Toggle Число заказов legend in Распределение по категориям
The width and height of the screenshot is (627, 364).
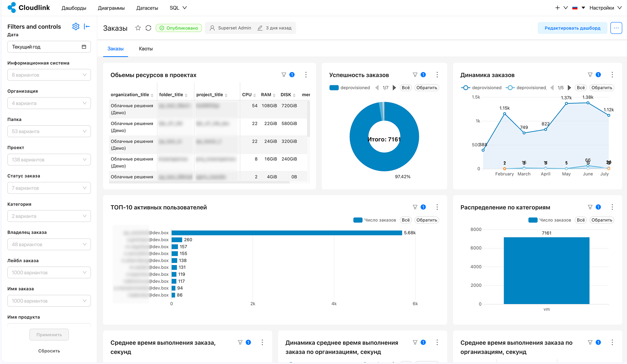point(550,220)
